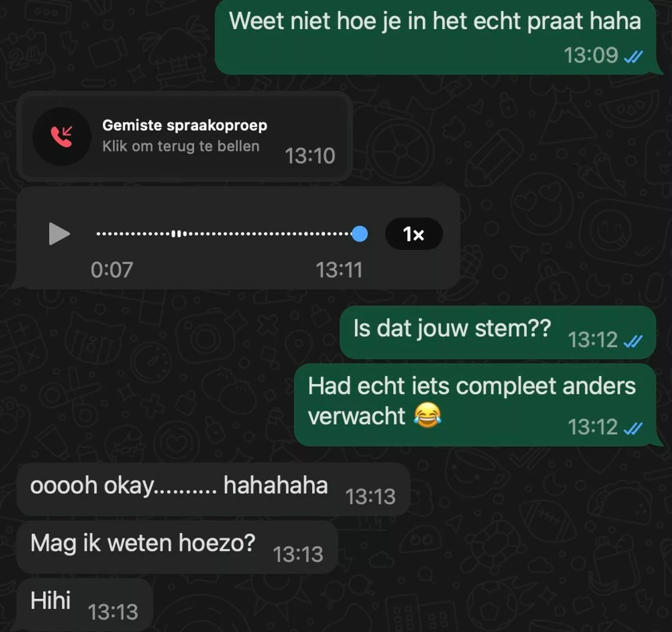
Task: Click the blue voice message scrubber dot
Action: pos(360,234)
